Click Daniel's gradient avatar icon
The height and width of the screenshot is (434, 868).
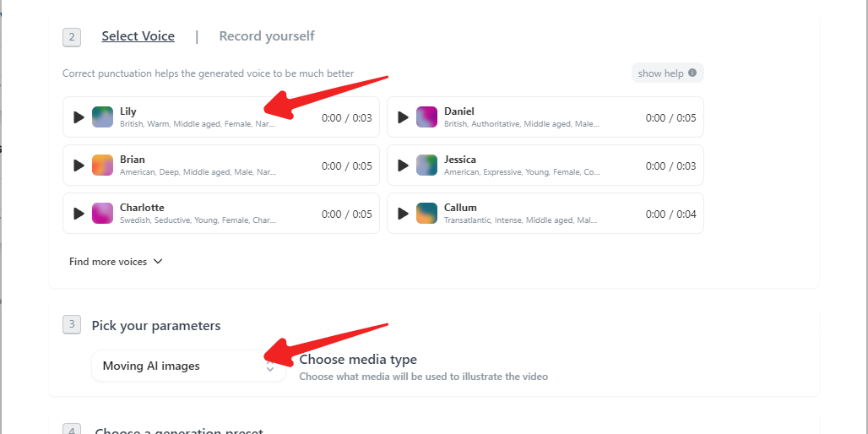tap(427, 117)
